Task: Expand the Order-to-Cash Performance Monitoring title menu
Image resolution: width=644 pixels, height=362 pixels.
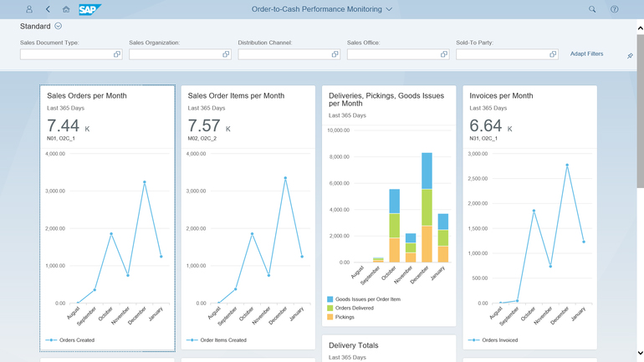Action: [x=389, y=9]
